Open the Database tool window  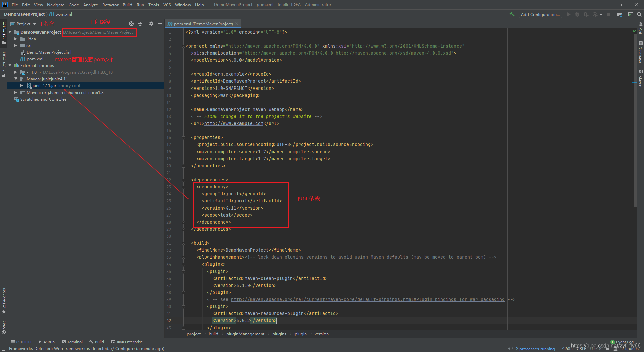pos(640,52)
